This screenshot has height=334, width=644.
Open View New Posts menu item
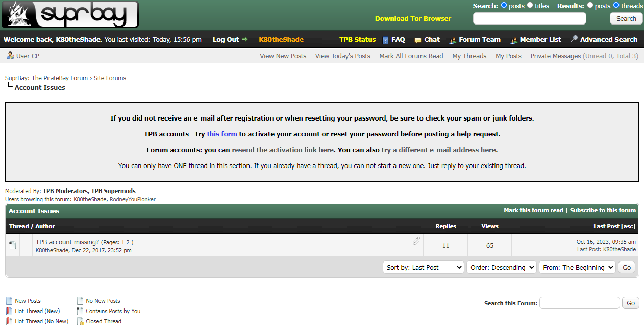click(x=283, y=56)
